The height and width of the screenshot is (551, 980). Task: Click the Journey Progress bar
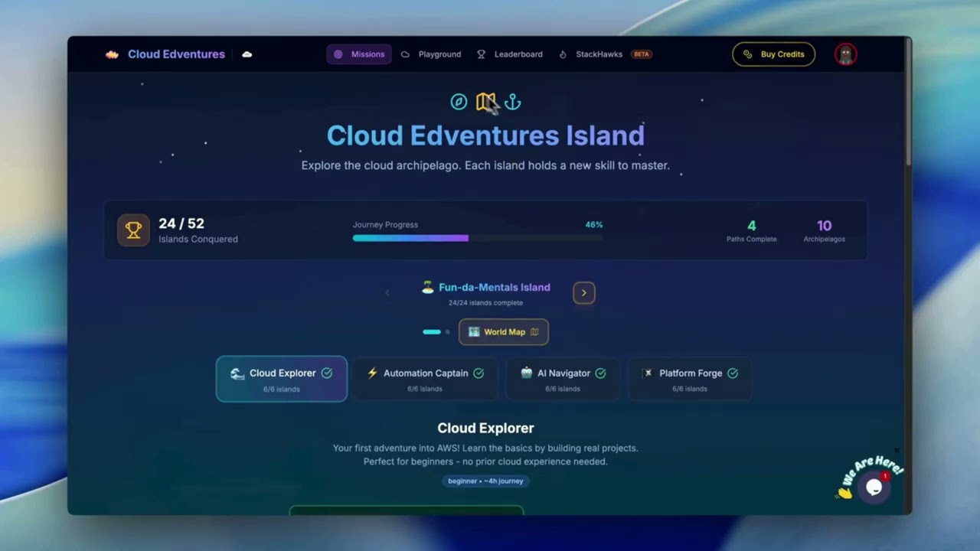click(x=477, y=238)
